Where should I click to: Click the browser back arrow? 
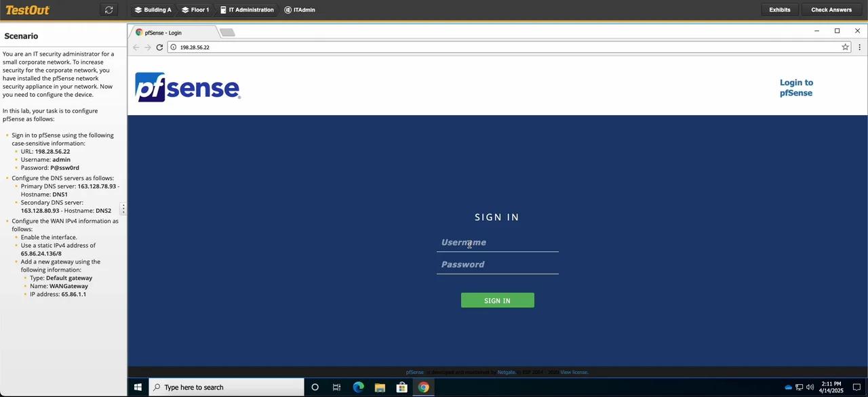click(x=136, y=47)
